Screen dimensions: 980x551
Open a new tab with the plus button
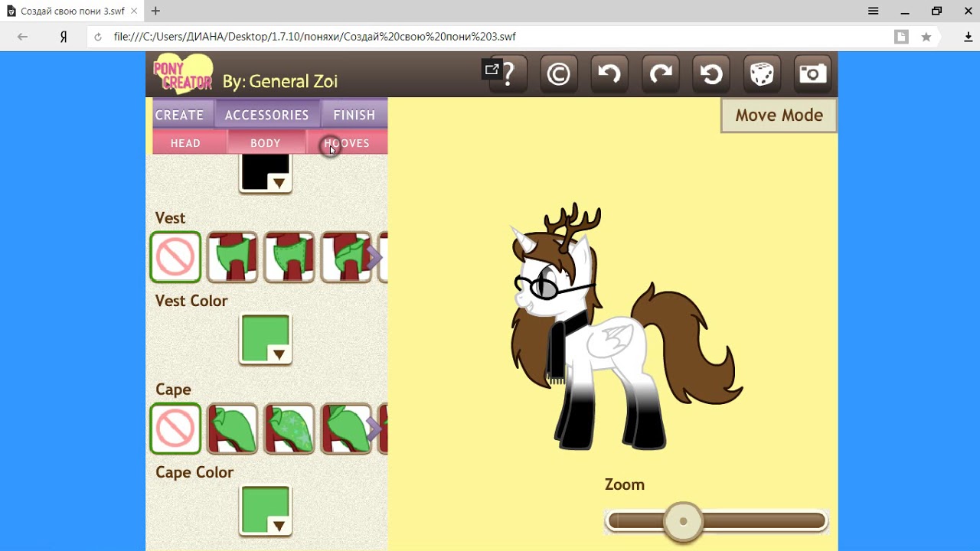click(155, 11)
